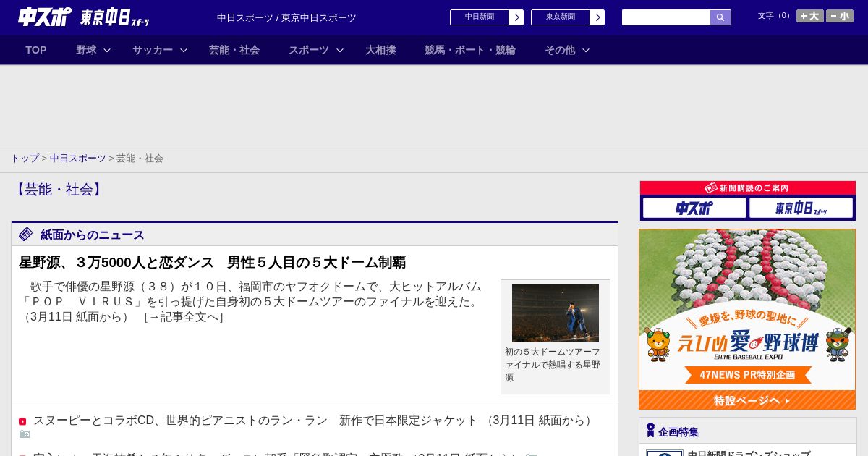Click camera icon under スヌーピー article
The width and height of the screenshot is (868, 456).
[x=25, y=434]
